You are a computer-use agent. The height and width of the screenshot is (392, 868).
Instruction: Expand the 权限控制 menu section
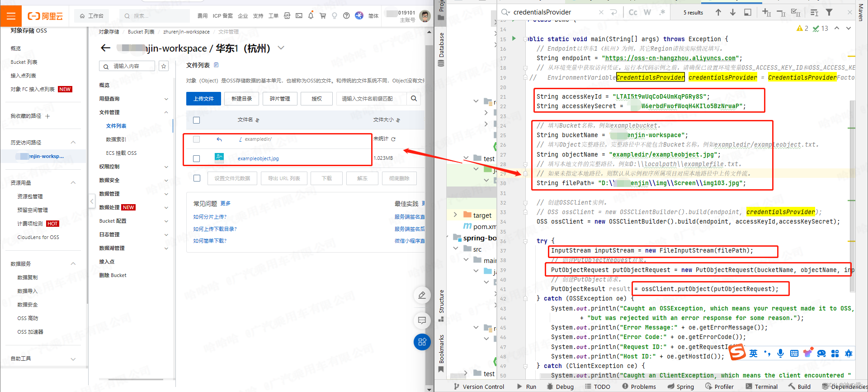[x=166, y=167]
